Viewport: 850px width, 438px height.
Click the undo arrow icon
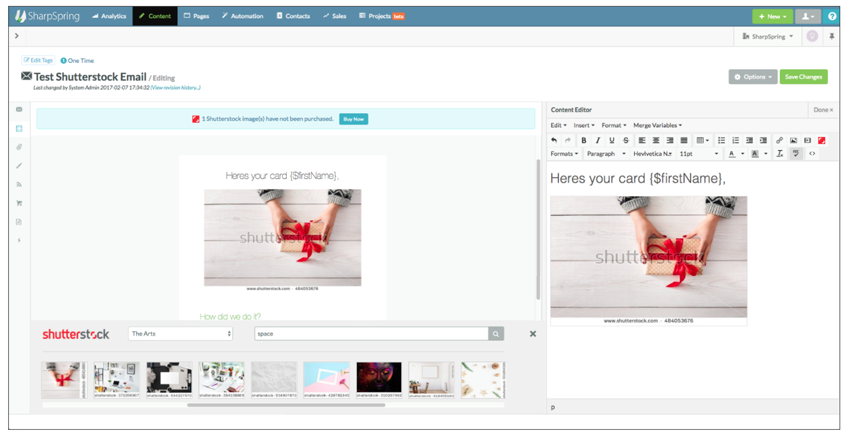click(x=555, y=140)
